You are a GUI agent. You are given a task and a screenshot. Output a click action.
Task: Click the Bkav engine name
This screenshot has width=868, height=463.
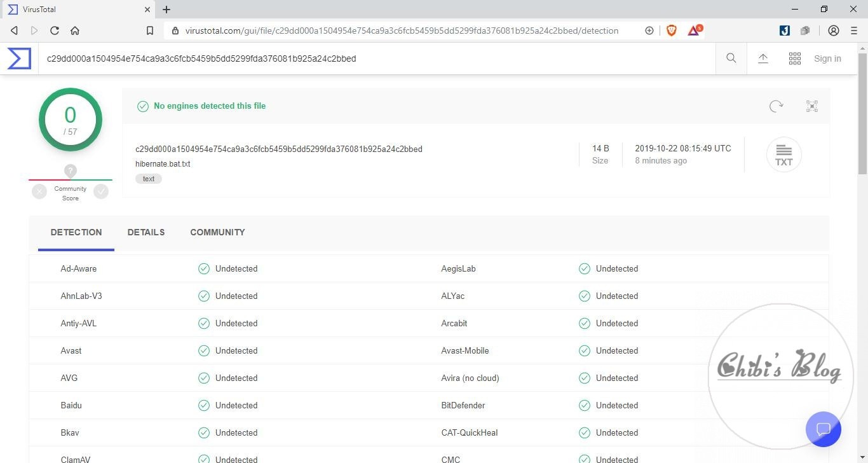[x=70, y=432]
